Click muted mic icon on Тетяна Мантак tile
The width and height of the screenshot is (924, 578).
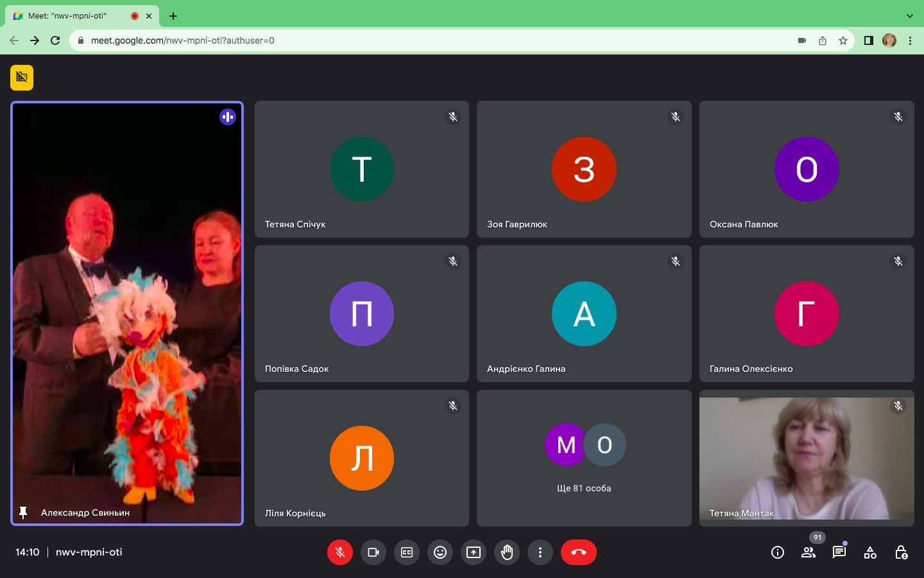click(x=898, y=406)
